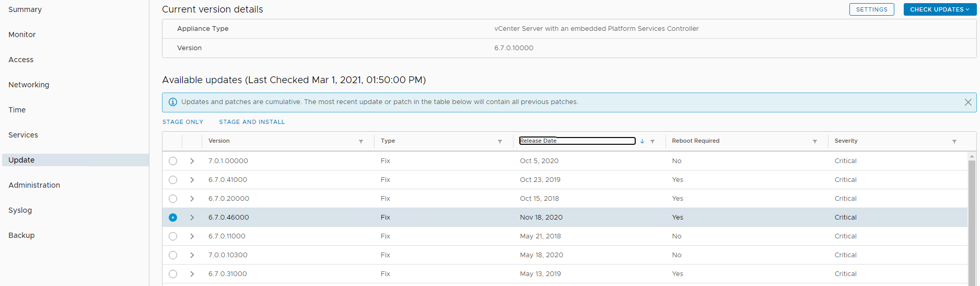Click the Appliance Type value text

click(596, 29)
